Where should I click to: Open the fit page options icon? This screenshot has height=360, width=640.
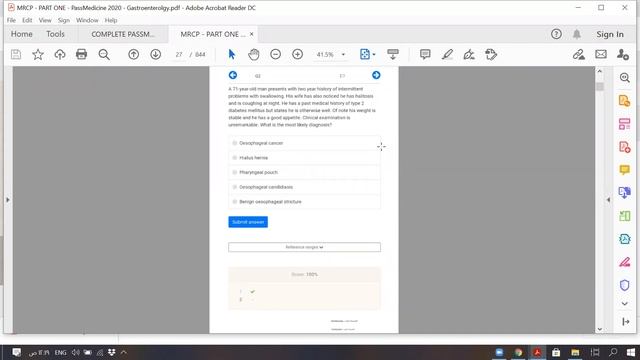tap(367, 54)
